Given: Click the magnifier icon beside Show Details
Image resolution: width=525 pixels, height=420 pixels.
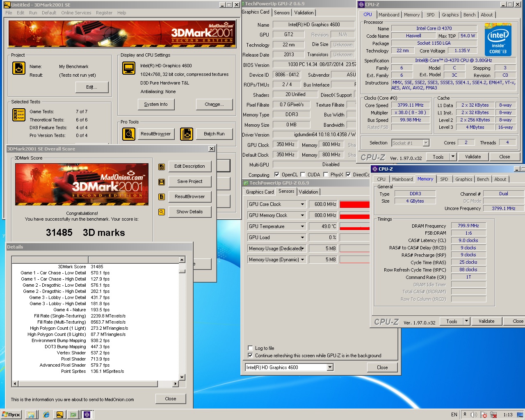Looking at the screenshot, I should coord(162,212).
